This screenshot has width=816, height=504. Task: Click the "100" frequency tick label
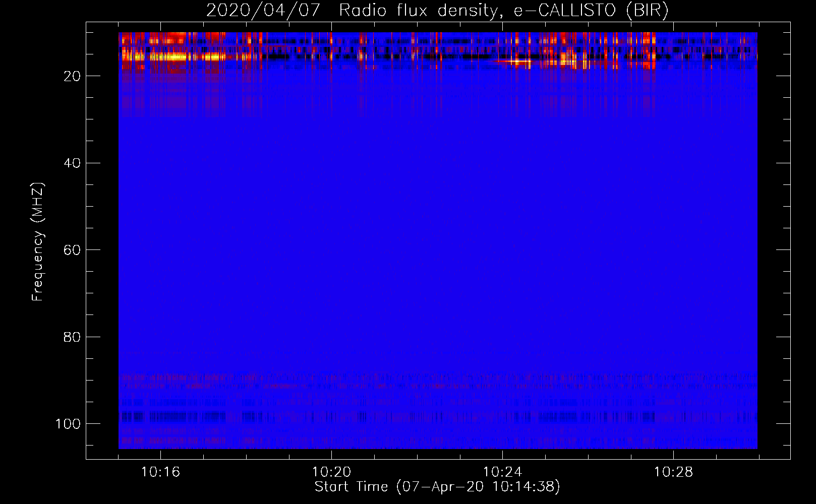(x=68, y=424)
